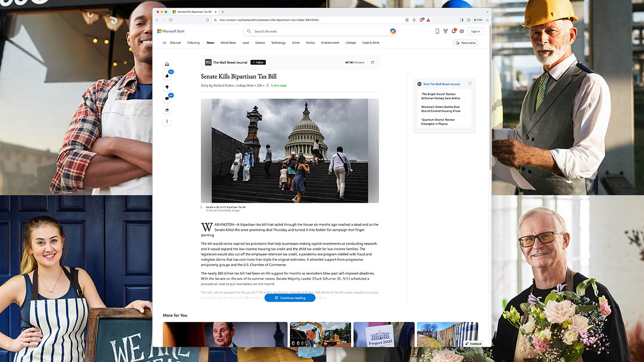This screenshot has width=644, height=362.
Task: Open the Discover tab
Action: click(x=176, y=43)
